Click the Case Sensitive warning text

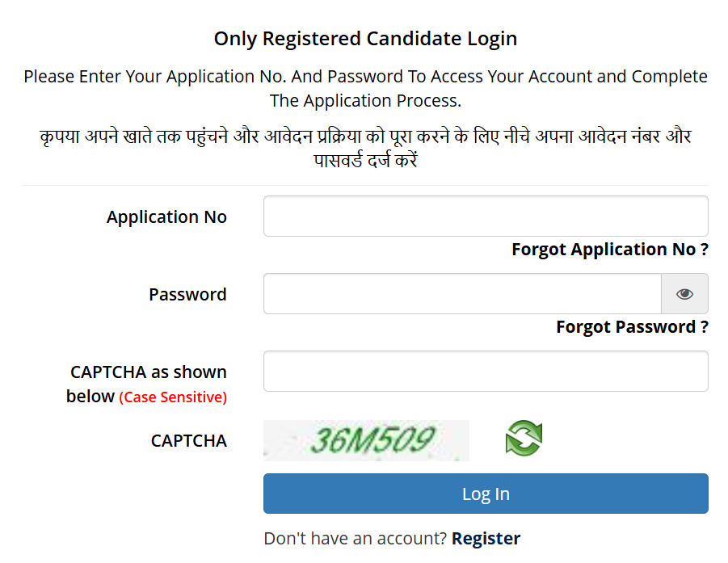(174, 397)
